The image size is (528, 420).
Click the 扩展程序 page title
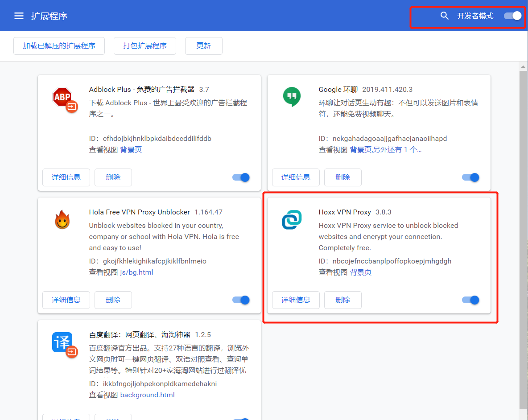pos(49,16)
